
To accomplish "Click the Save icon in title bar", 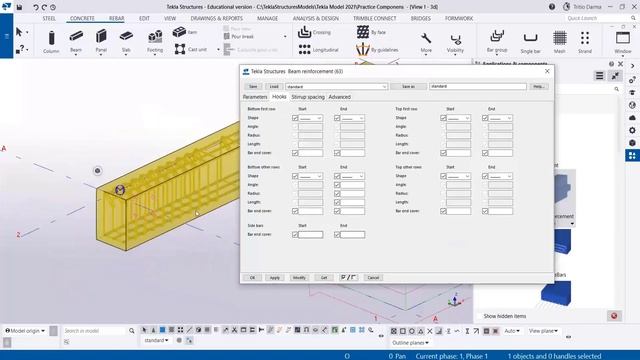I will 19,7.
